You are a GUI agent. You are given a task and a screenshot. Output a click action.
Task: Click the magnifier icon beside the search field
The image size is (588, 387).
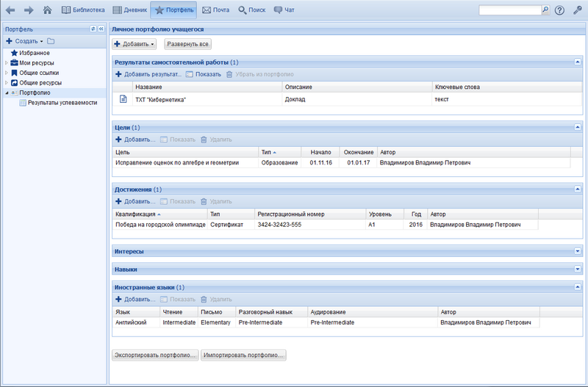[x=545, y=10]
